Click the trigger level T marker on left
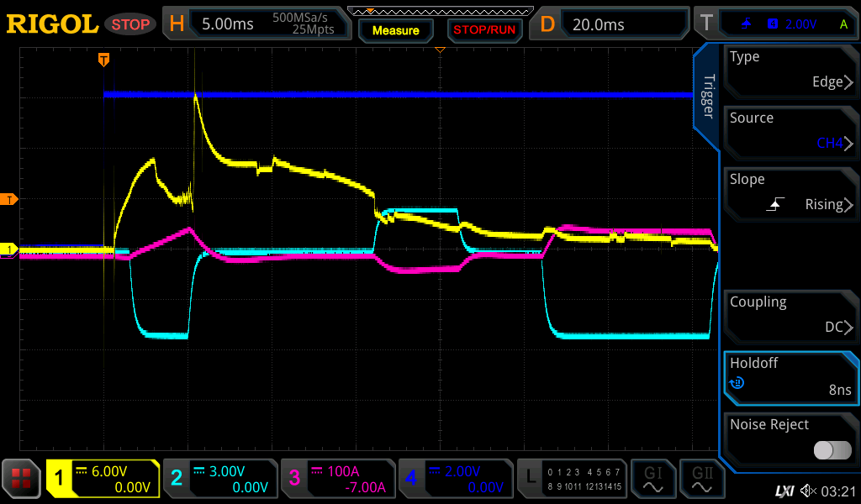The width and height of the screenshot is (861, 504). (x=10, y=199)
